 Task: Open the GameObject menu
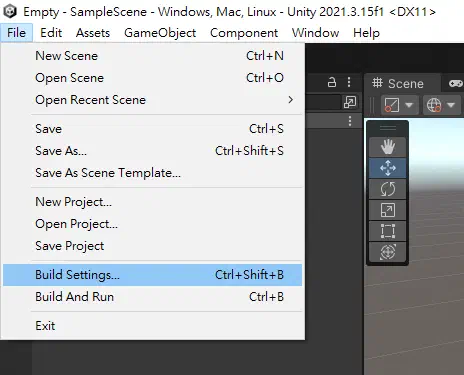click(x=160, y=33)
